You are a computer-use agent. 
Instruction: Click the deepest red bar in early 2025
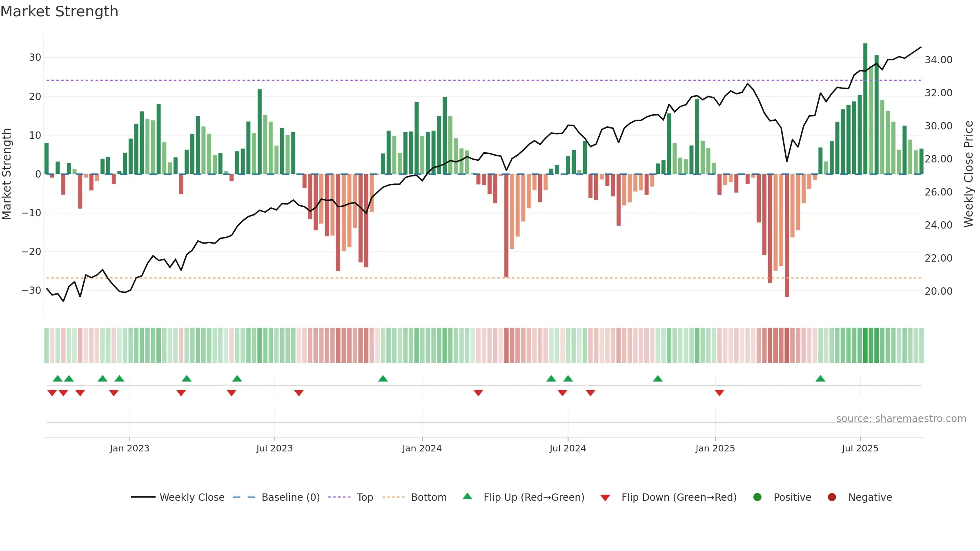(787, 236)
